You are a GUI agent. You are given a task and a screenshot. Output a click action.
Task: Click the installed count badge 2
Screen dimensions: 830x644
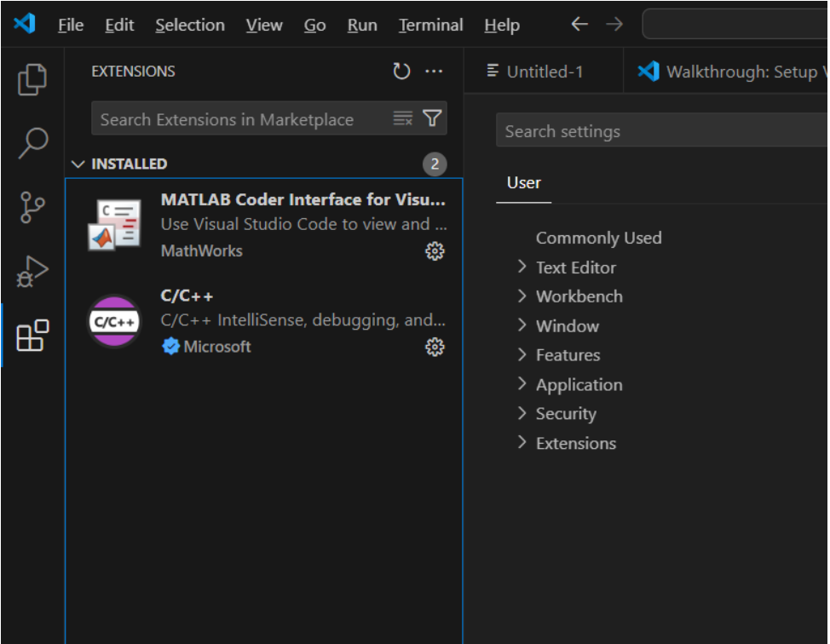coord(435,164)
